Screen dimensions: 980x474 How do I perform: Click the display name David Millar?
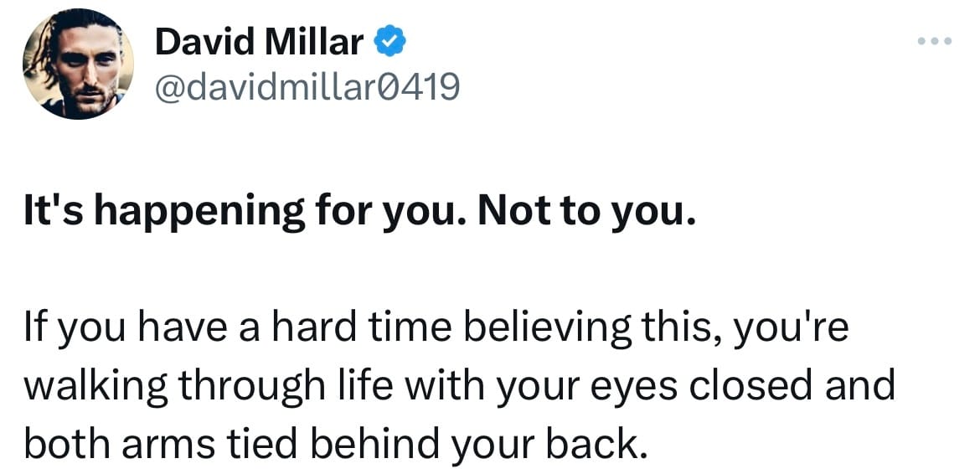[x=260, y=43]
